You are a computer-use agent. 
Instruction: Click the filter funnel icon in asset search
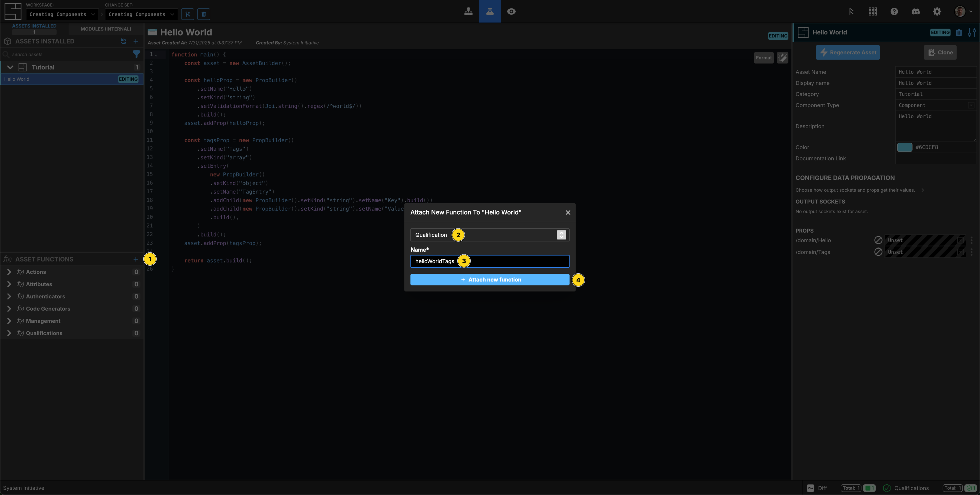click(136, 54)
